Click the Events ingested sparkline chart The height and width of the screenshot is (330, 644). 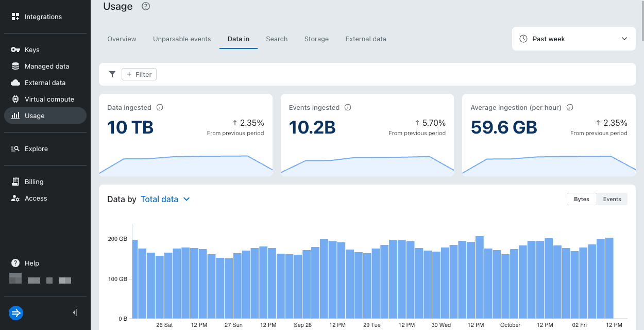pos(367,165)
